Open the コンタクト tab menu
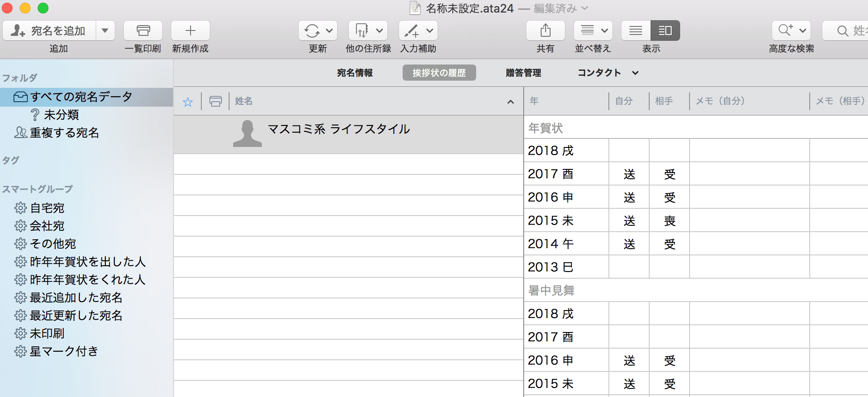Screen dimensions: 868x397 (x=608, y=73)
